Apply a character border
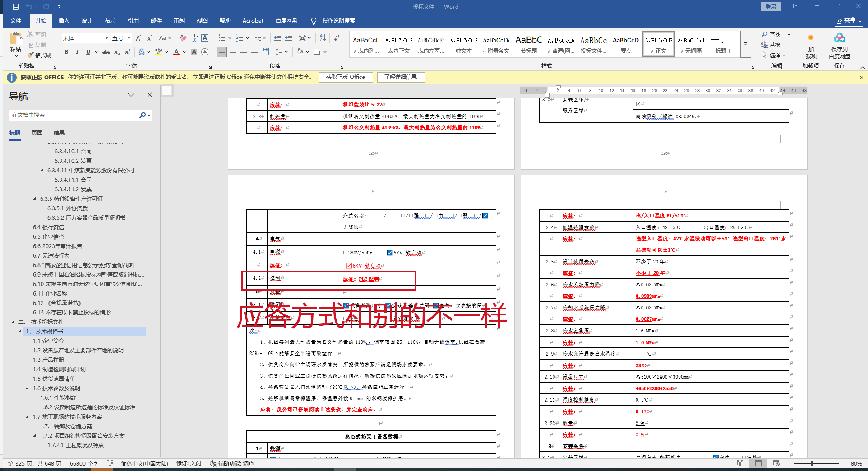 205,38
